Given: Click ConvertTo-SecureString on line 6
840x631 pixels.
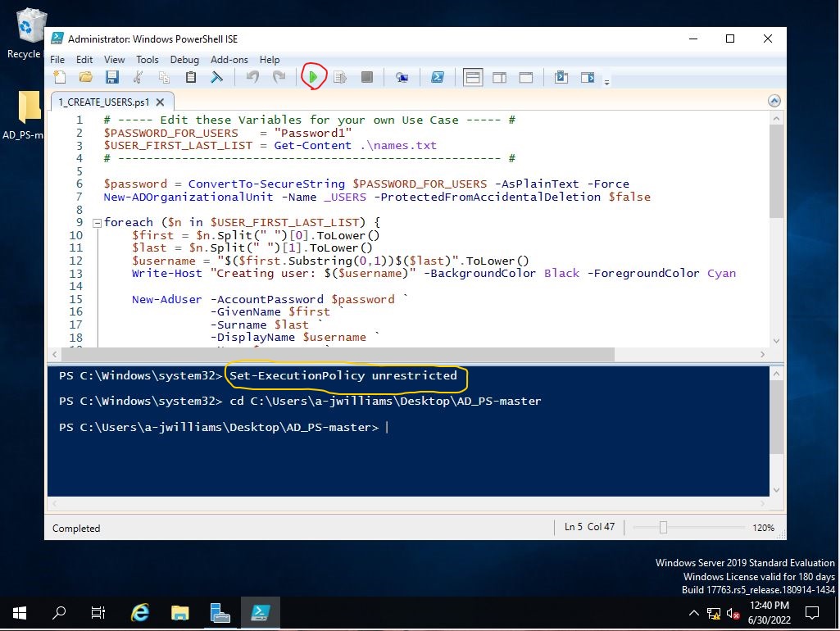Looking at the screenshot, I should tap(266, 184).
